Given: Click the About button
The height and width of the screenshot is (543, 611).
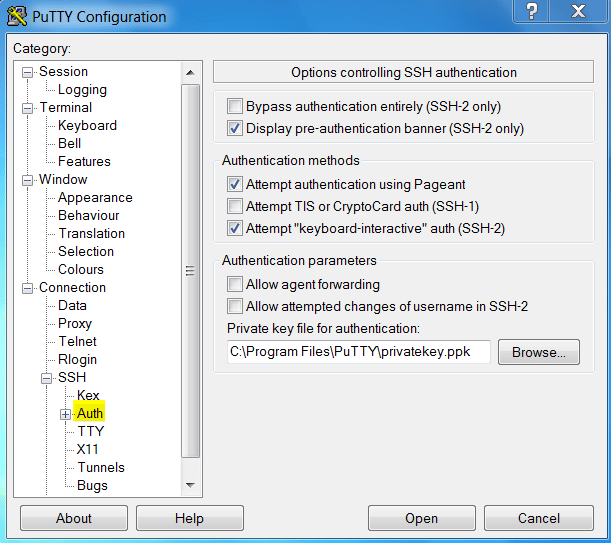Looking at the screenshot, I should [x=74, y=518].
